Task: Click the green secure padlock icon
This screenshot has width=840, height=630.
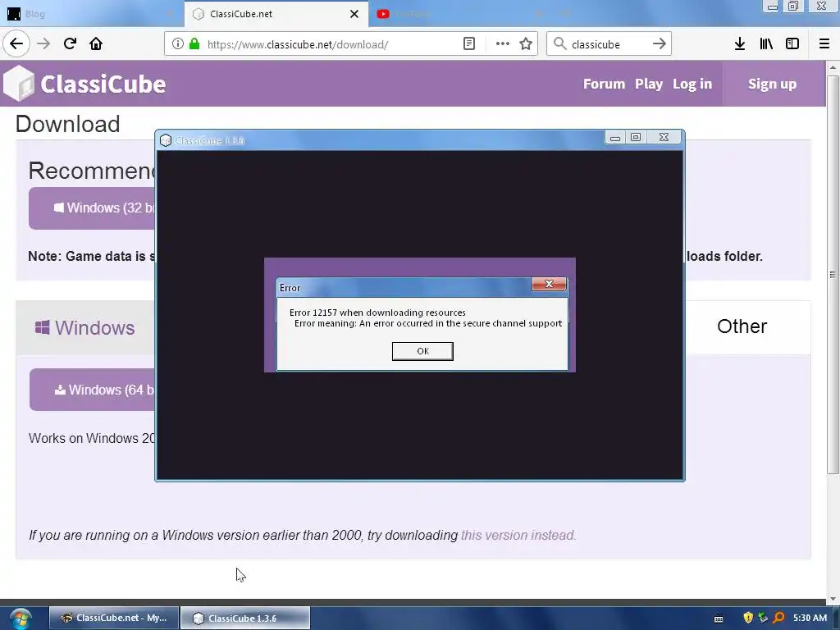Action: click(194, 44)
